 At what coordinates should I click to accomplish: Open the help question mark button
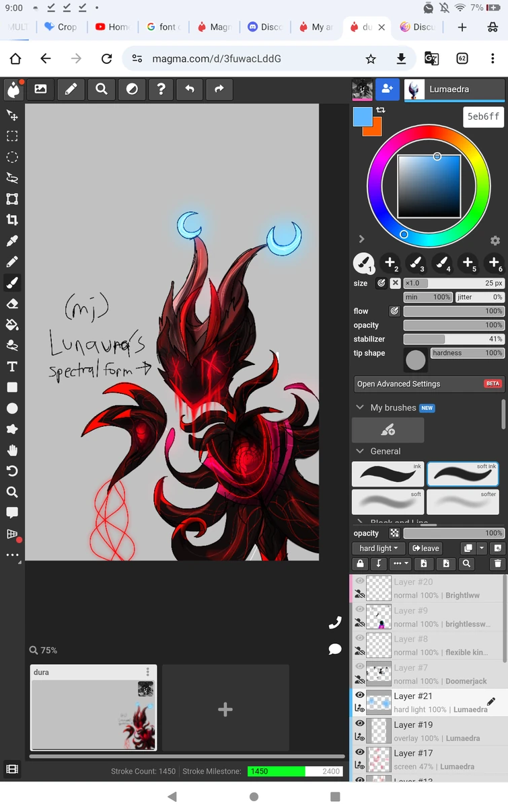coord(160,89)
